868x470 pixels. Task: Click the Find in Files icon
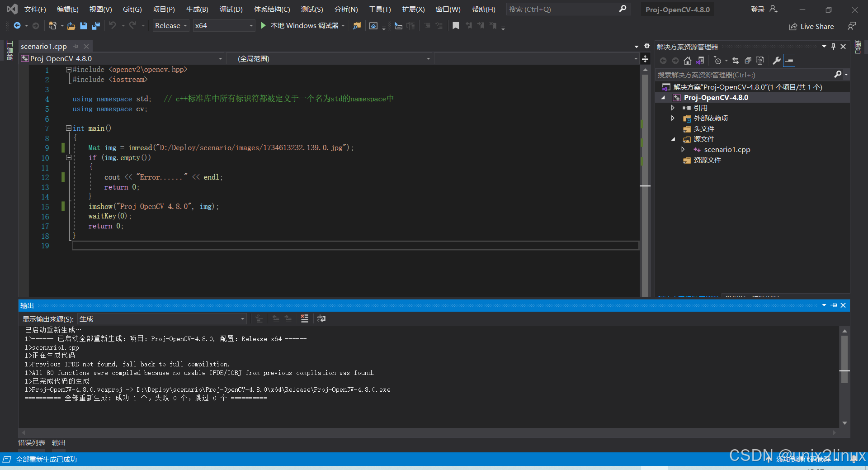(357, 26)
